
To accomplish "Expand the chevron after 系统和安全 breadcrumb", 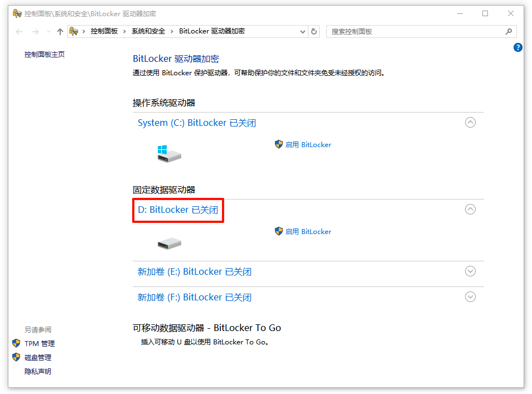I will [172, 32].
